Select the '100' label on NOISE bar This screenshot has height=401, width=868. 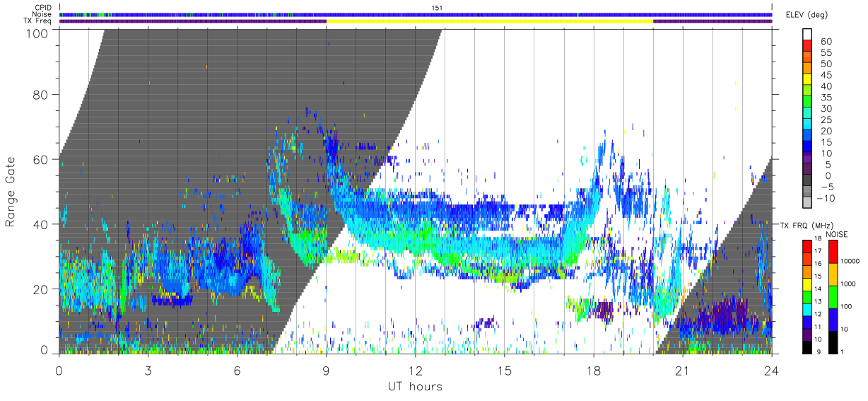[x=847, y=306]
